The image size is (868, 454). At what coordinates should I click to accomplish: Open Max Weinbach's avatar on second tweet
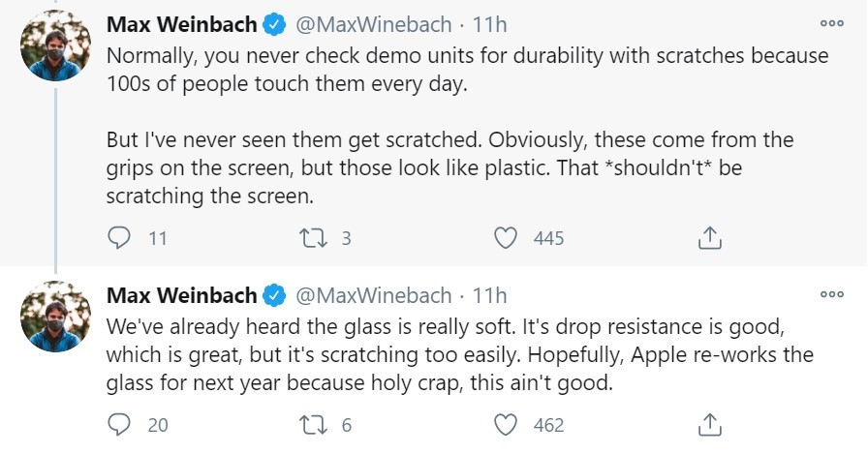pyautogui.click(x=55, y=317)
